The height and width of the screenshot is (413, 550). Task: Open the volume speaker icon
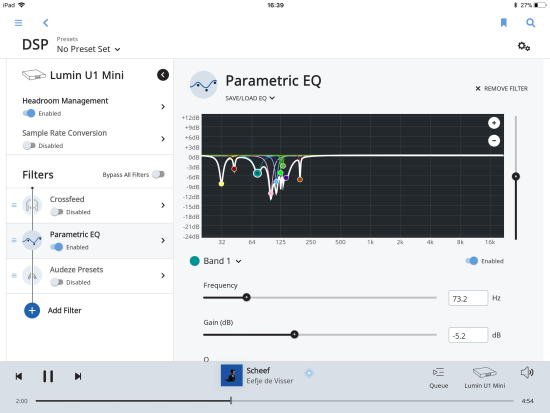(527, 372)
